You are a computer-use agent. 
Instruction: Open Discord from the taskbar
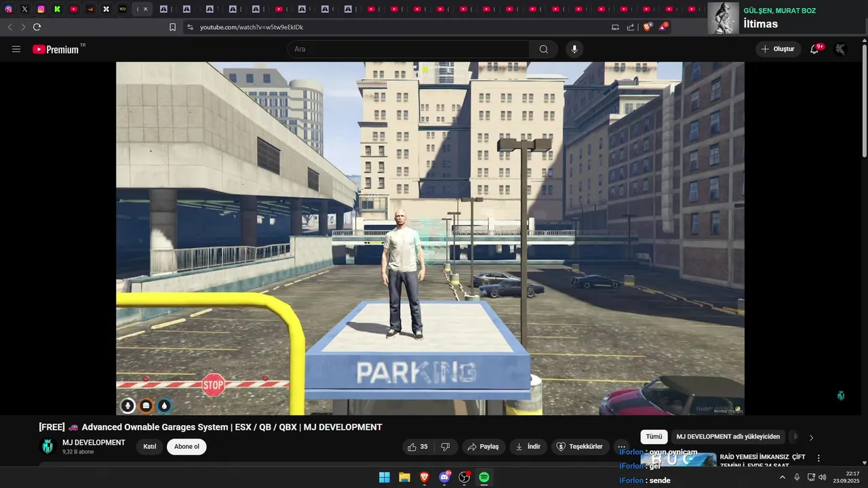444,477
